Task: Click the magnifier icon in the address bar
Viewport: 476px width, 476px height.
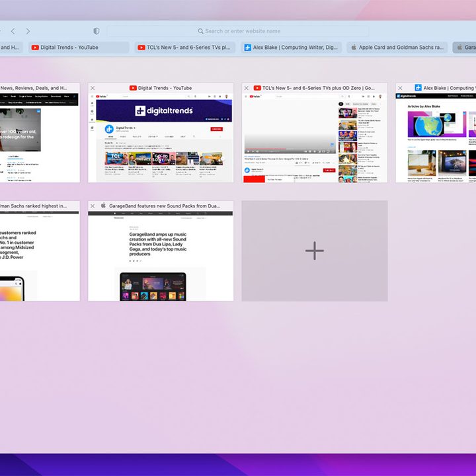Action: coord(201,31)
